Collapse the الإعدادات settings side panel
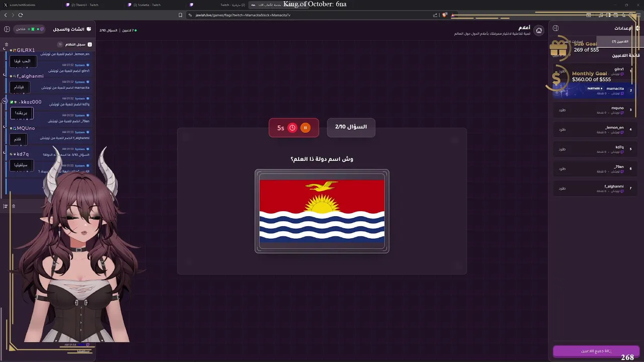Image resolution: width=644 pixels, height=362 pixels. (555, 28)
